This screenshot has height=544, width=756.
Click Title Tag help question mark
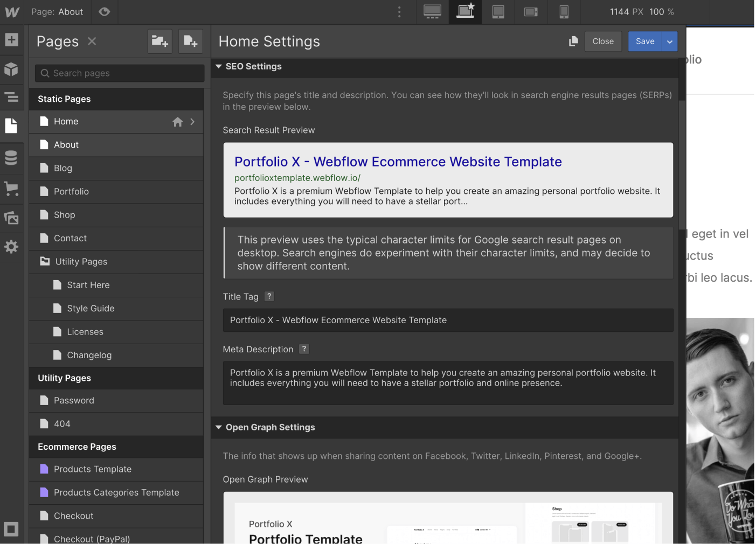click(x=269, y=296)
